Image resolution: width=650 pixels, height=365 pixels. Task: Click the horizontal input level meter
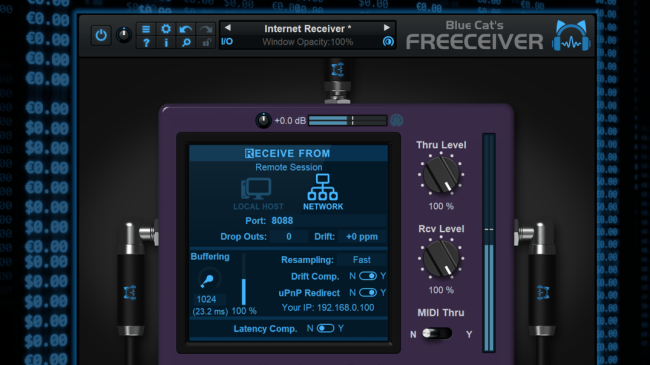pyautogui.click(x=347, y=120)
